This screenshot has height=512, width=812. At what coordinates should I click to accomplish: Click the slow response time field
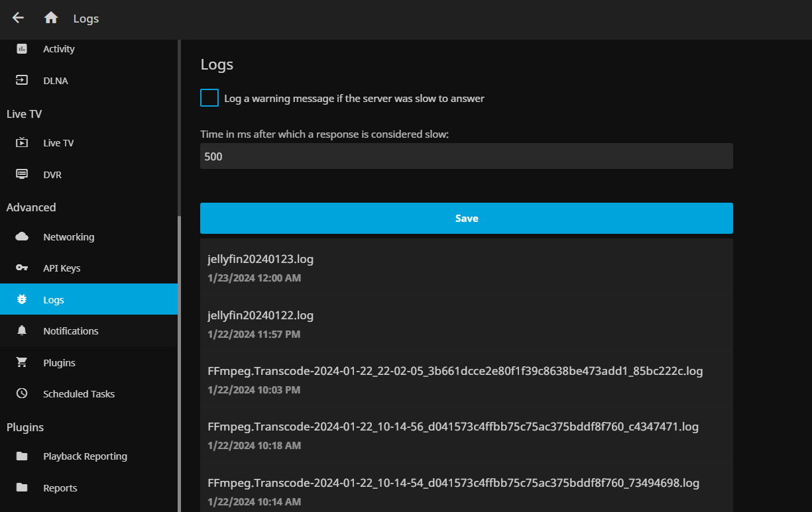[466, 156]
